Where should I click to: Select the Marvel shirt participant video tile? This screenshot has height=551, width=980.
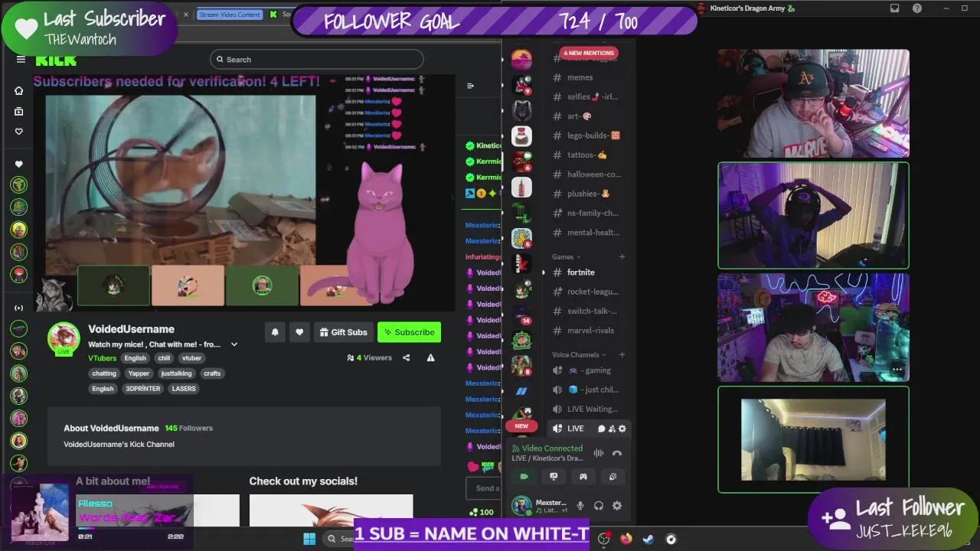click(x=813, y=103)
